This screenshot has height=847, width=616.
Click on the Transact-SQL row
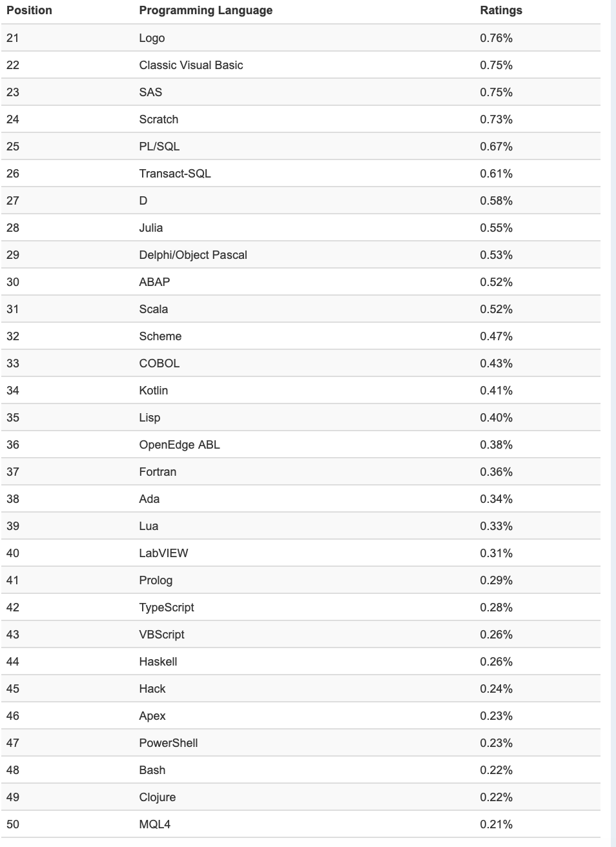point(175,174)
